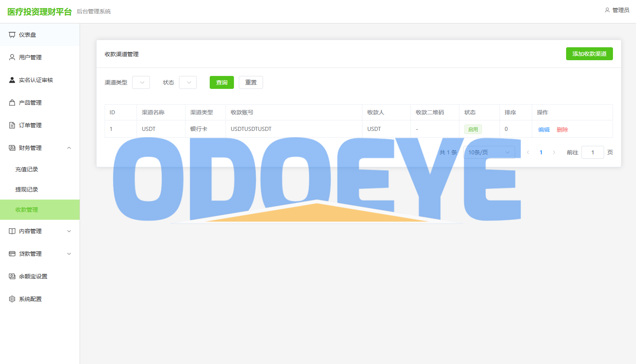The height and width of the screenshot is (364, 636).
Task: Click 删除 link in USDT row
Action: coord(562,130)
